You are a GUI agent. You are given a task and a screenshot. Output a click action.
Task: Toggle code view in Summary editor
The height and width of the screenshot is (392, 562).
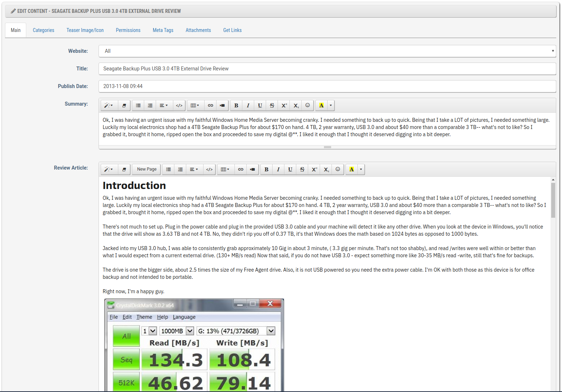179,105
